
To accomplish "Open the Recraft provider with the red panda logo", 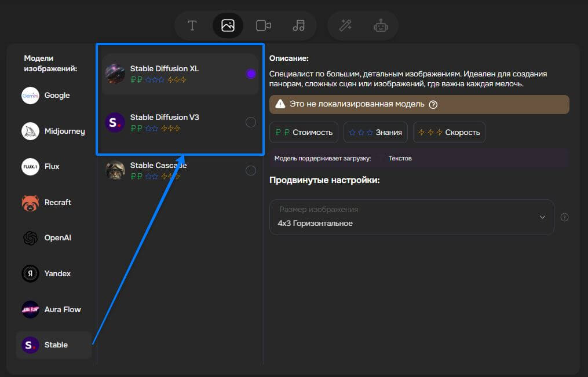I will point(56,203).
